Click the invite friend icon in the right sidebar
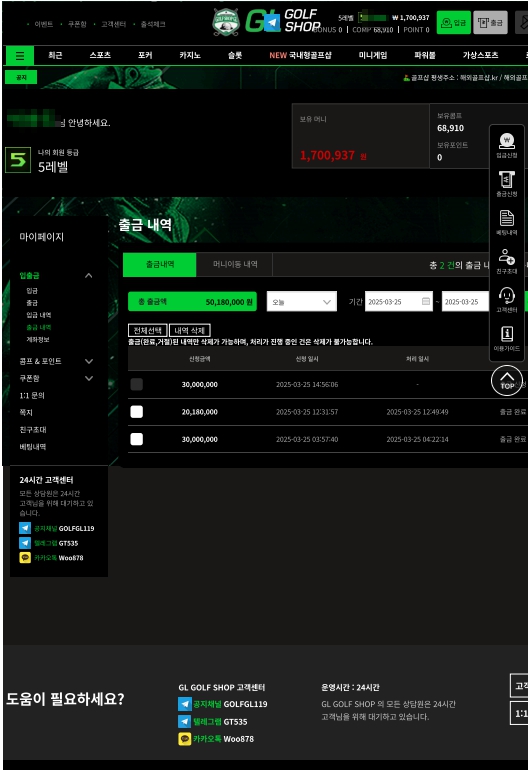The height and width of the screenshot is (770, 528). (506, 261)
